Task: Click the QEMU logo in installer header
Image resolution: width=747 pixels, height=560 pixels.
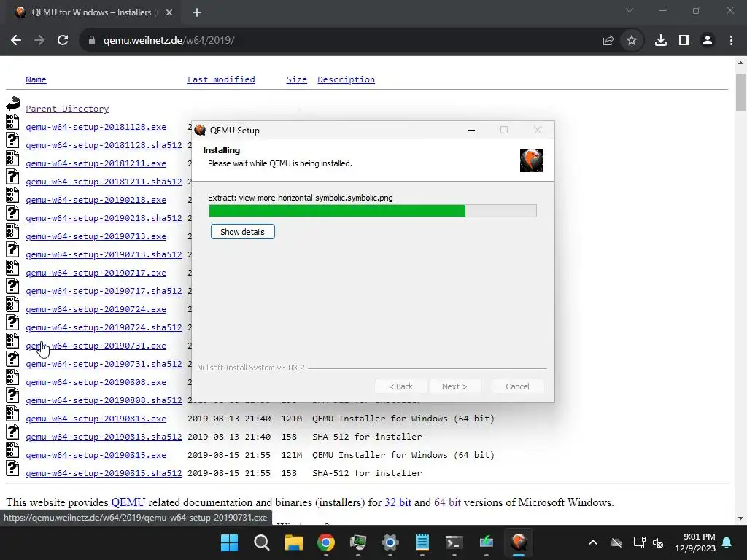Action: click(532, 160)
